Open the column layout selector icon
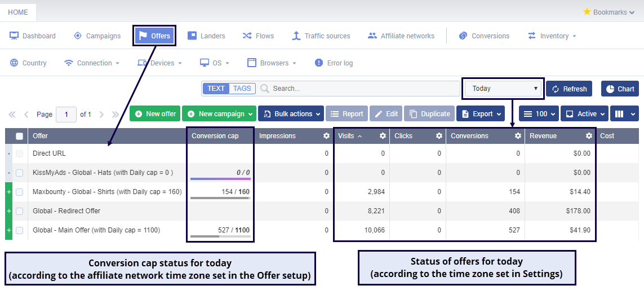Viewport: 644px width, 303px height. click(624, 114)
